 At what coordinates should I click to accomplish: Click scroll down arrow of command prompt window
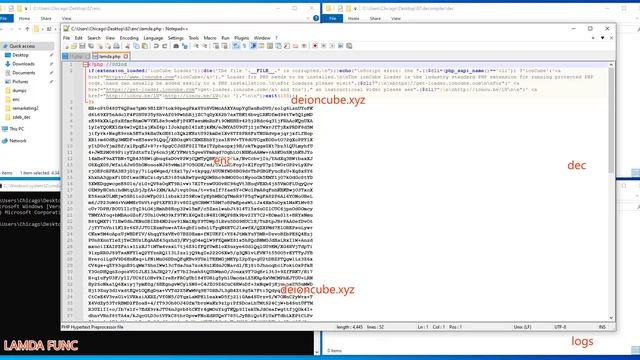tap(317, 352)
